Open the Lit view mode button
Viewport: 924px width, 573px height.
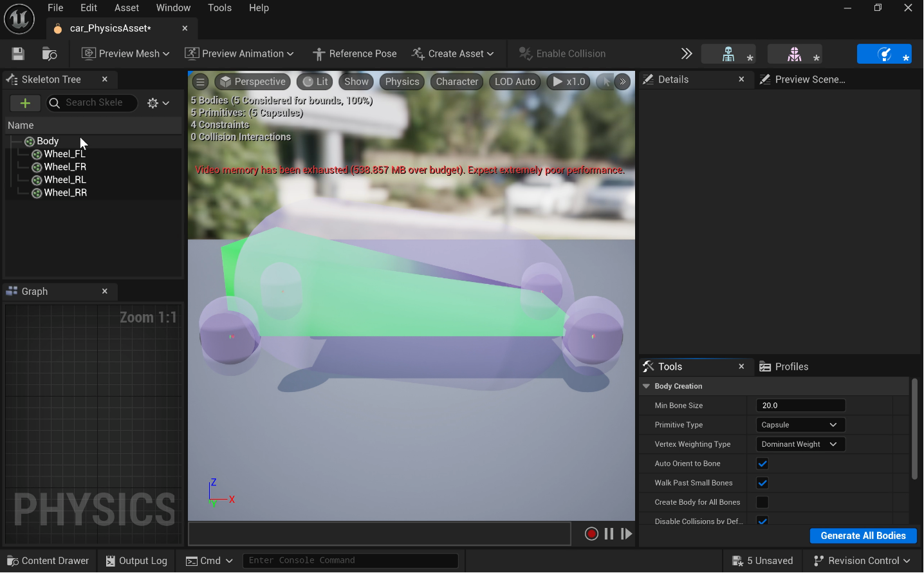coord(315,82)
